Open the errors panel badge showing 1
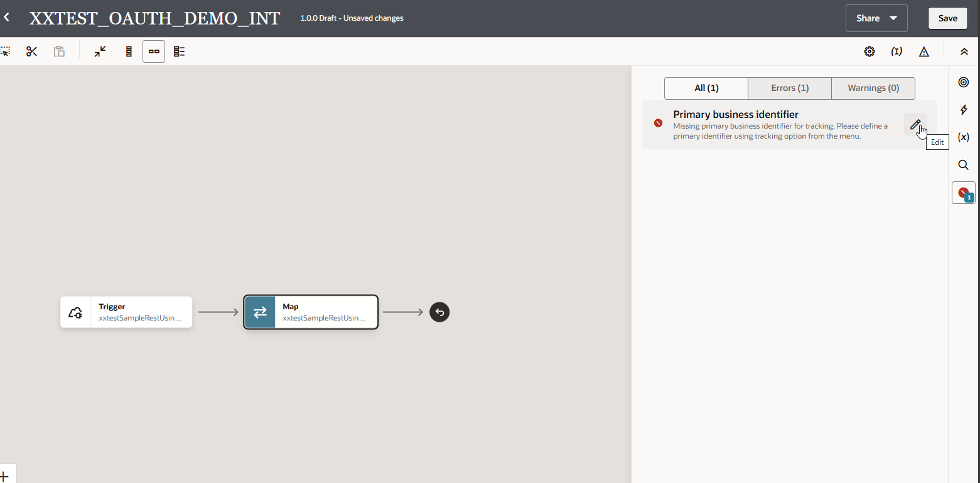980x483 pixels. coord(964,193)
